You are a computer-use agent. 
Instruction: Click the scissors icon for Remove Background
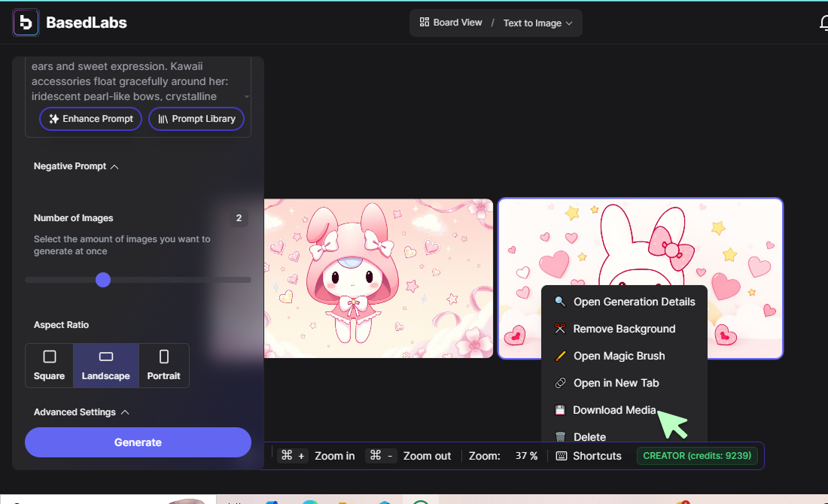pos(560,328)
